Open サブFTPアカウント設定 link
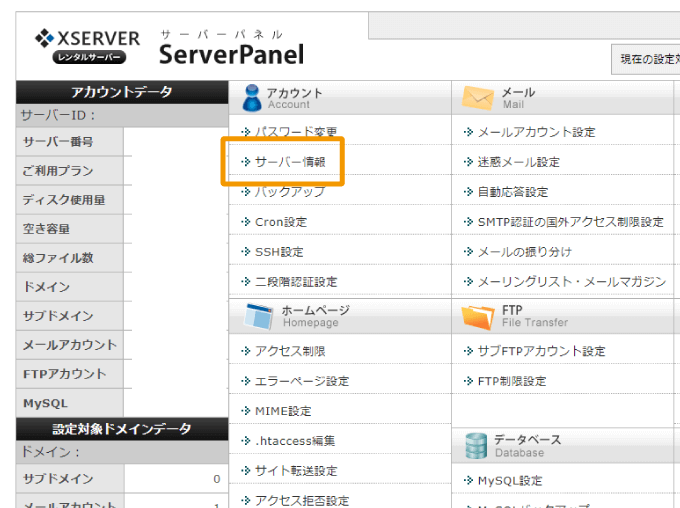The width and height of the screenshot is (680, 508). 542,351
